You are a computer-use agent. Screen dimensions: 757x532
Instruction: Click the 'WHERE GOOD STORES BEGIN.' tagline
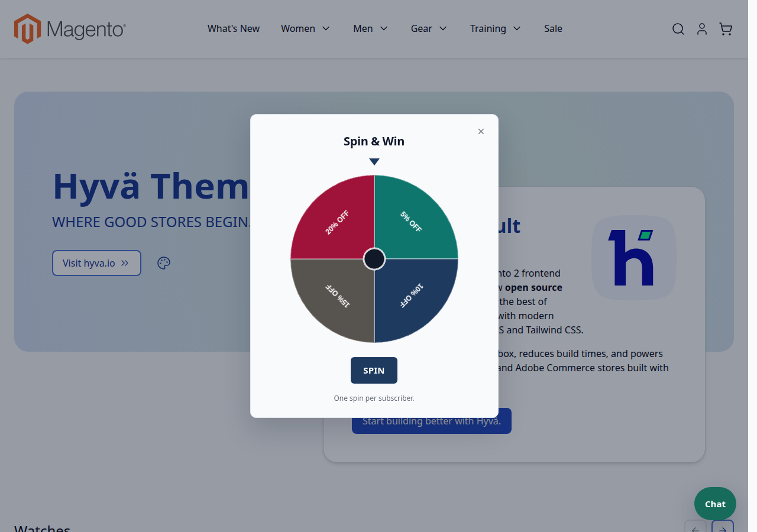[151, 222]
